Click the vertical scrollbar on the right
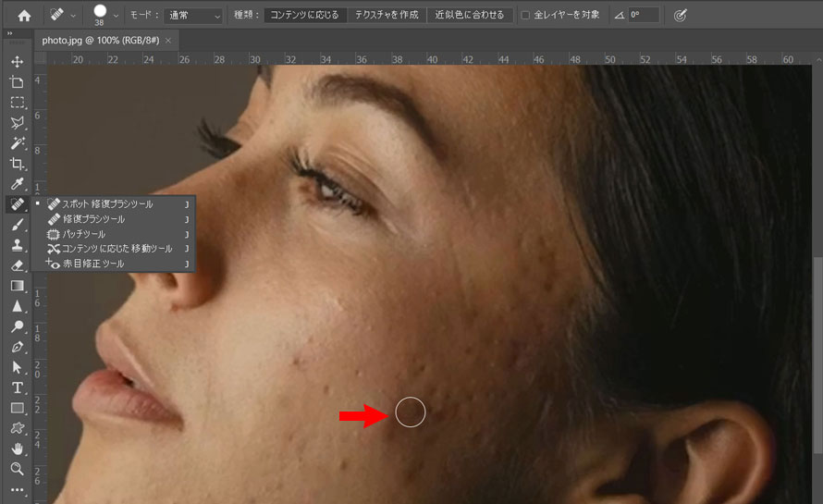Screen dimensions: 823x504 click(x=817, y=354)
